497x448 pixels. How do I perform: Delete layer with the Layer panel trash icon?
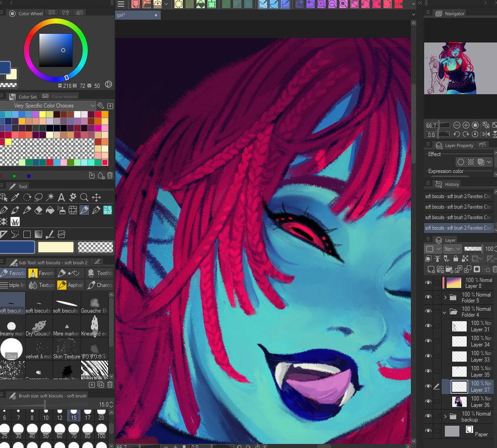(x=495, y=269)
